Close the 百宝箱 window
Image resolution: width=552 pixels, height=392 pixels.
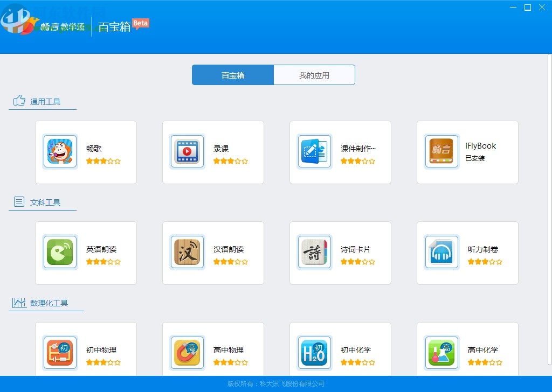tap(542, 8)
